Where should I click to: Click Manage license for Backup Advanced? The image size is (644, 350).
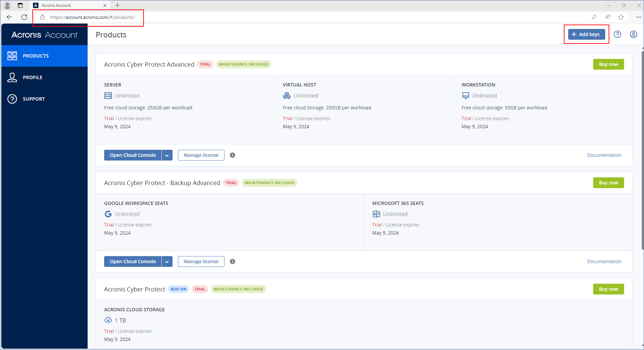pyautogui.click(x=201, y=261)
